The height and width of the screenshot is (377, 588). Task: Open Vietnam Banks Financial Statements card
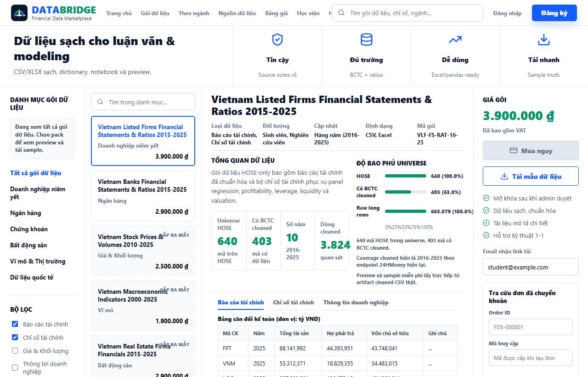pos(143,196)
